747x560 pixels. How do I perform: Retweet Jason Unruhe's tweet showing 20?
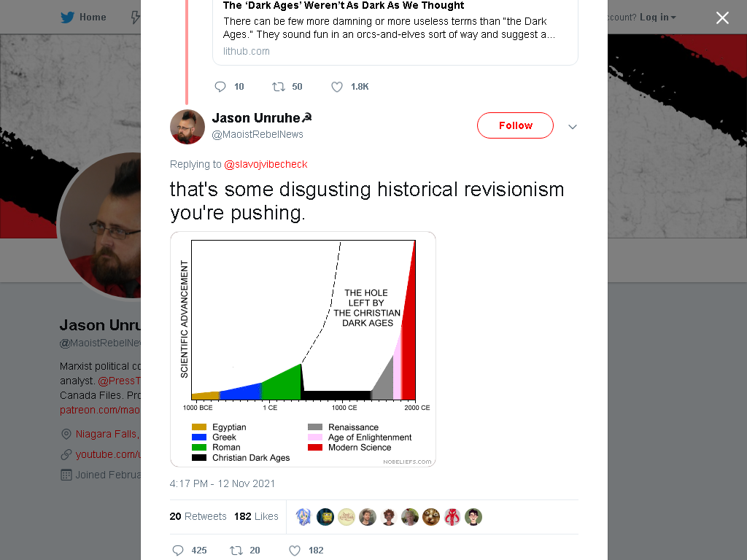click(x=236, y=551)
